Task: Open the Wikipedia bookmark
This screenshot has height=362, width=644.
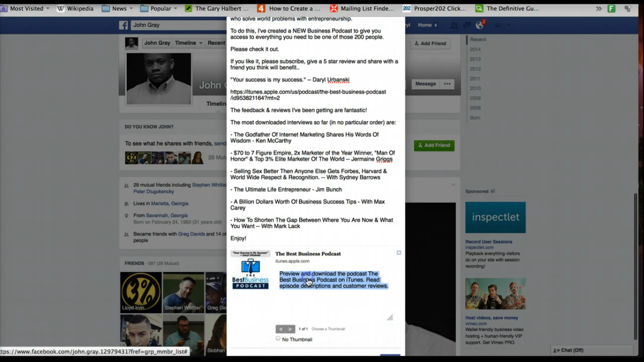Action: click(x=75, y=8)
